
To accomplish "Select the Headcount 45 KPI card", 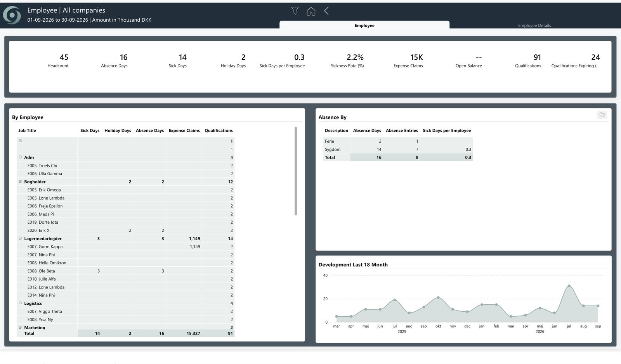I will coord(58,61).
